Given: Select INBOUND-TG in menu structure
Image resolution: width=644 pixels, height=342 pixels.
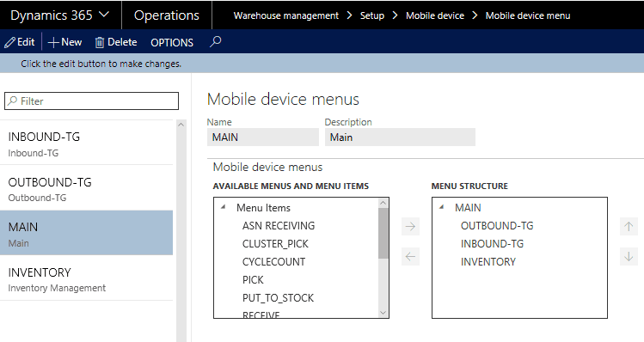Looking at the screenshot, I should click(492, 244).
